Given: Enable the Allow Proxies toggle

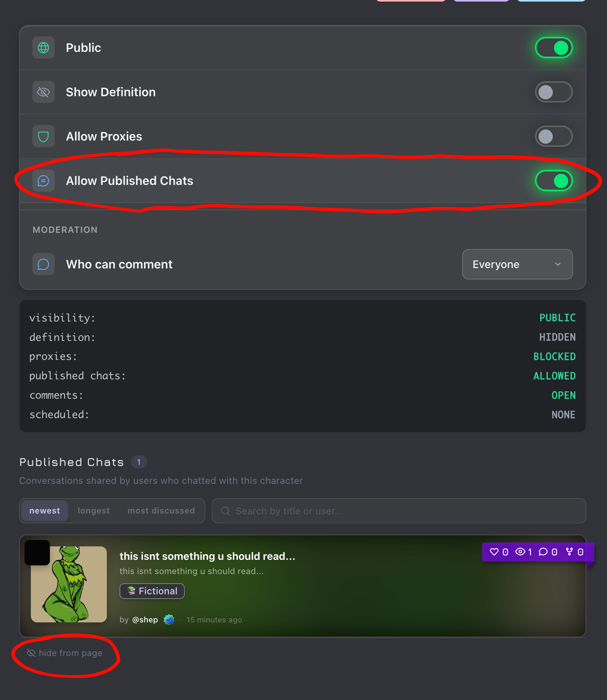Looking at the screenshot, I should tap(554, 137).
